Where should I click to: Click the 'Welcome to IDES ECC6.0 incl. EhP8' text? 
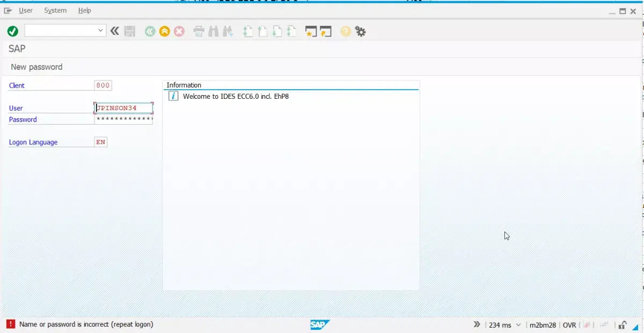pyautogui.click(x=236, y=97)
